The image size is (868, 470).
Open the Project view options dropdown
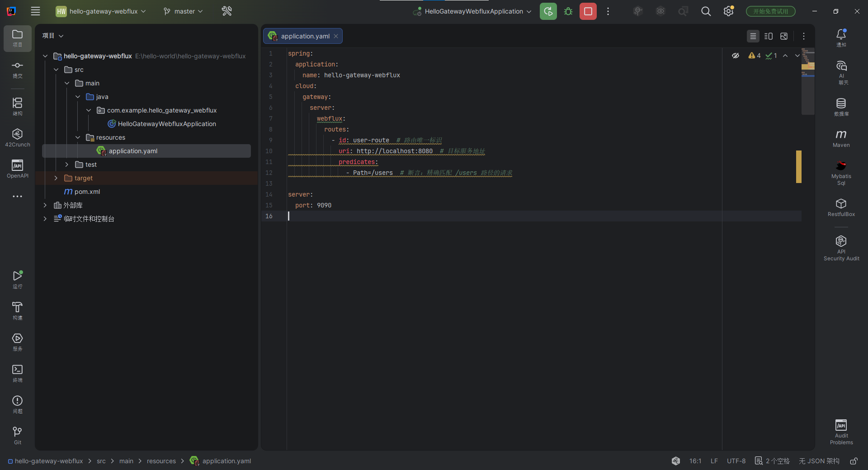(53, 36)
